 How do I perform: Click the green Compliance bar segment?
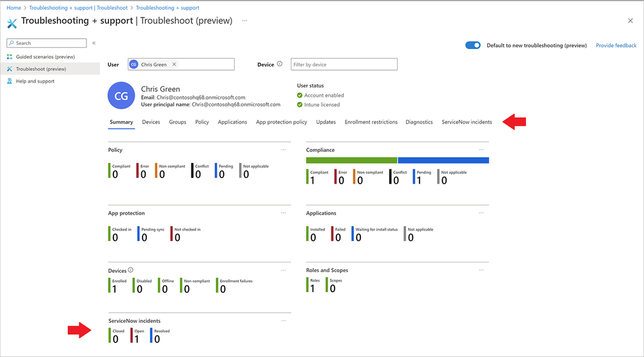351,160
